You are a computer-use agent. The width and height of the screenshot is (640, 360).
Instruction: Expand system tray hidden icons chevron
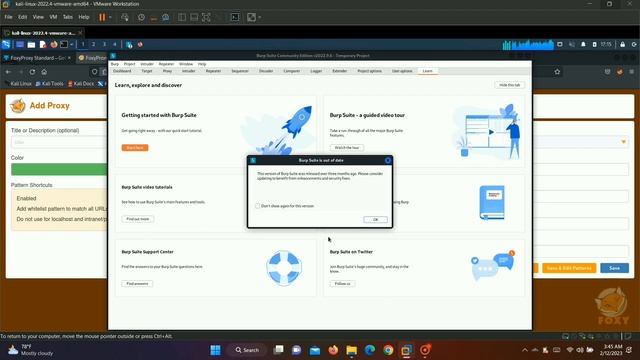525,350
